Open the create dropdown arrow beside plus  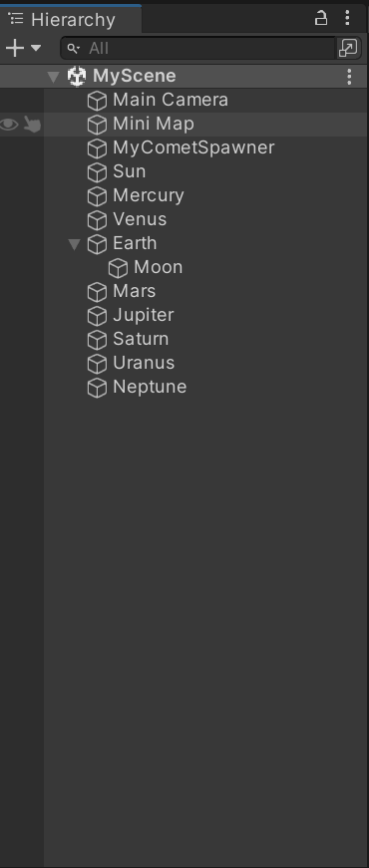coord(36,48)
